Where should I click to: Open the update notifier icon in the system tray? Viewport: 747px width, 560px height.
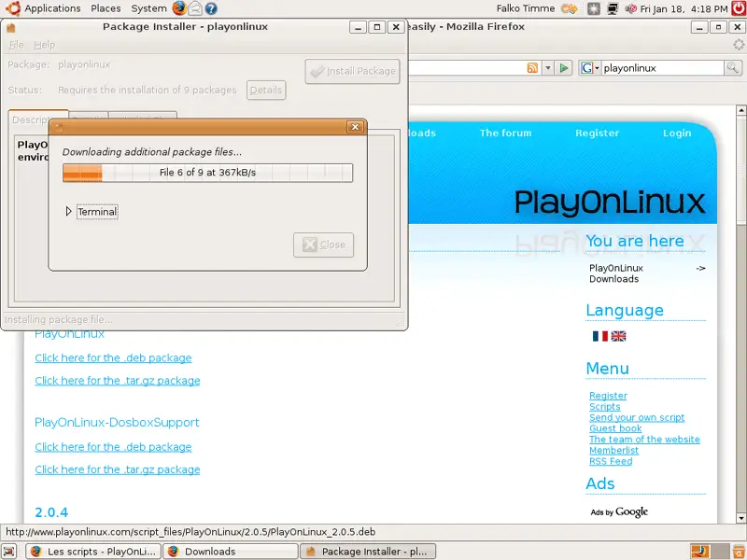click(594, 8)
